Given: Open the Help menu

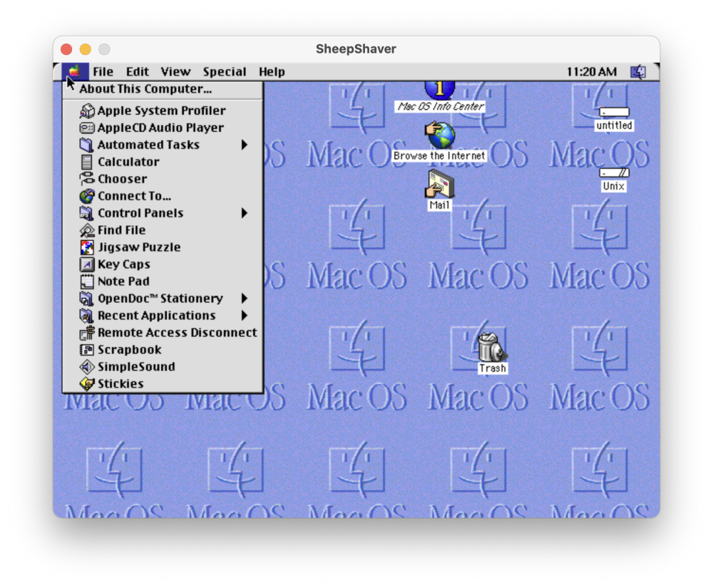Looking at the screenshot, I should pos(272,72).
